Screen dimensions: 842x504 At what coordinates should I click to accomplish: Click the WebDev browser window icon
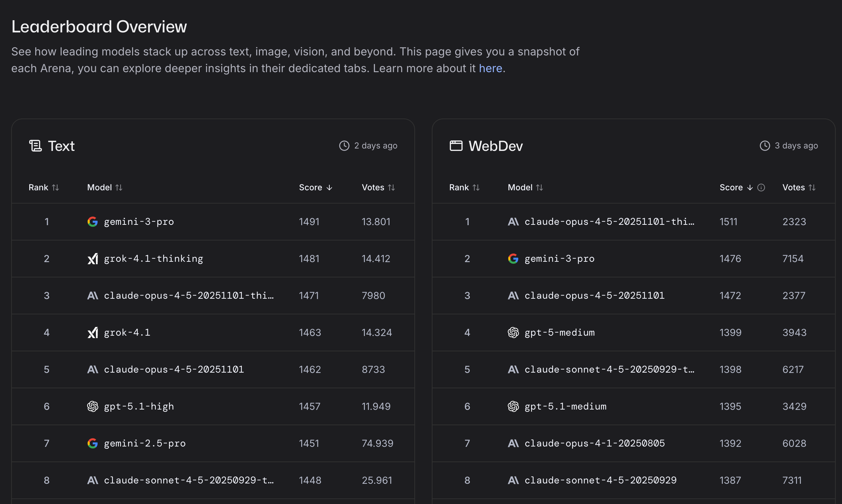456,146
